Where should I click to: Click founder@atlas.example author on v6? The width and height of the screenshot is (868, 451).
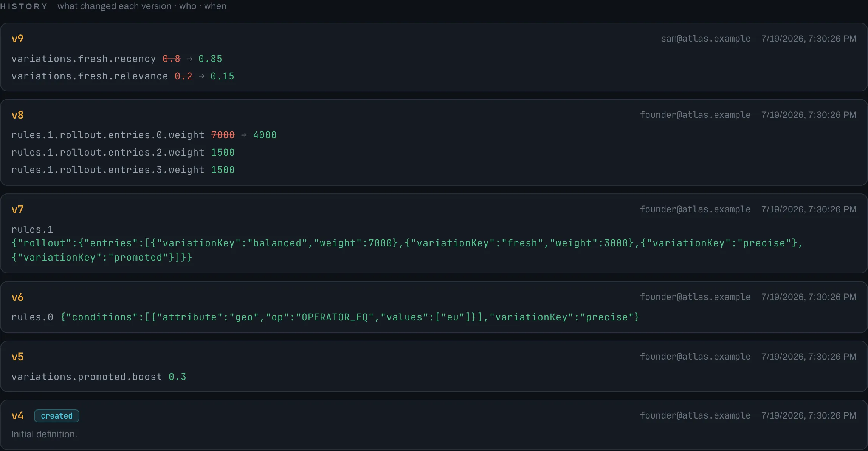pyautogui.click(x=695, y=297)
